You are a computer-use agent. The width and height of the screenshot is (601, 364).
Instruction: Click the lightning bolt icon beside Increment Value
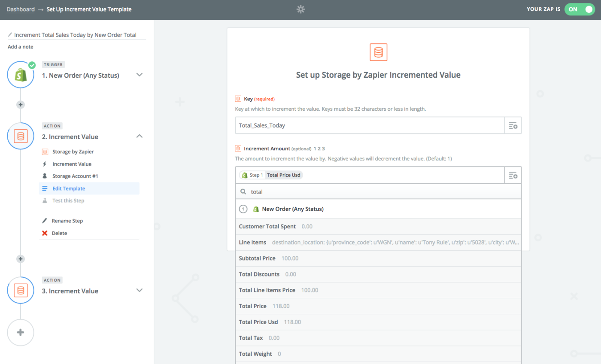[x=45, y=164]
